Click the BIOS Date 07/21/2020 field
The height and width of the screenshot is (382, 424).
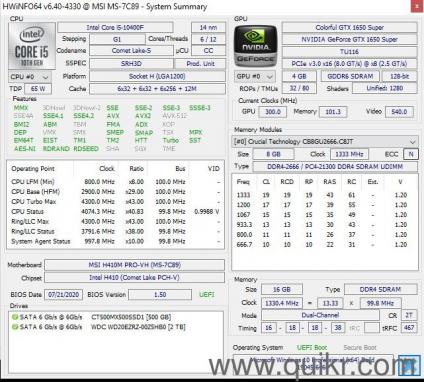coord(64,295)
